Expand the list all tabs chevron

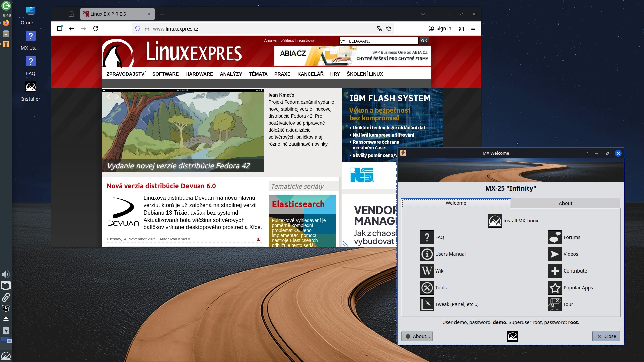point(423,14)
